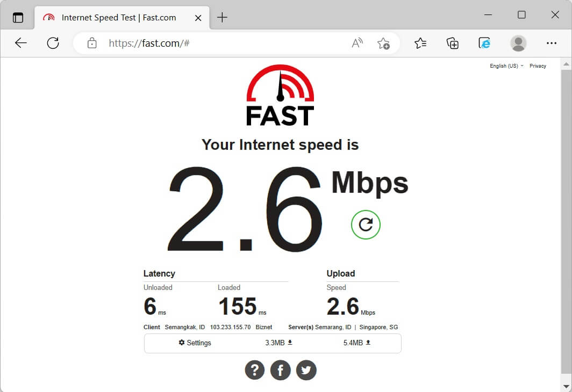Open the Edge Settings and more menu
Viewport: 572px width, 392px height.
tap(551, 43)
